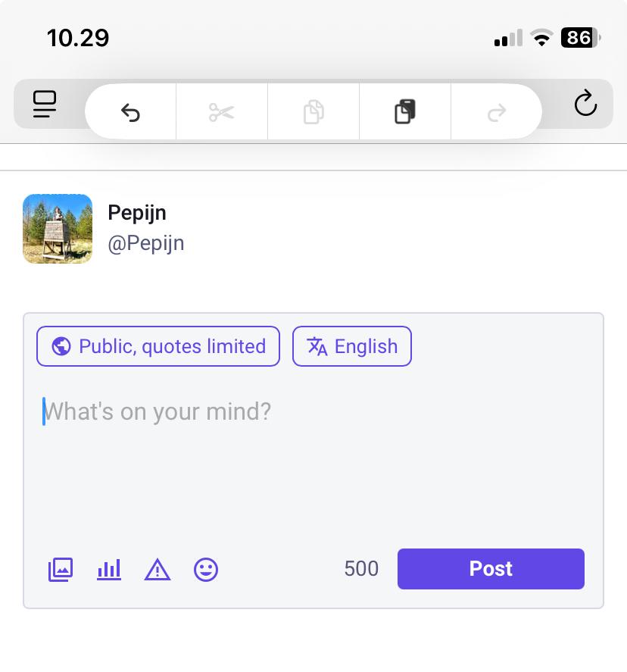Tap the paste clipboard icon
Image resolution: width=627 pixels, height=672 pixels.
[x=405, y=112]
